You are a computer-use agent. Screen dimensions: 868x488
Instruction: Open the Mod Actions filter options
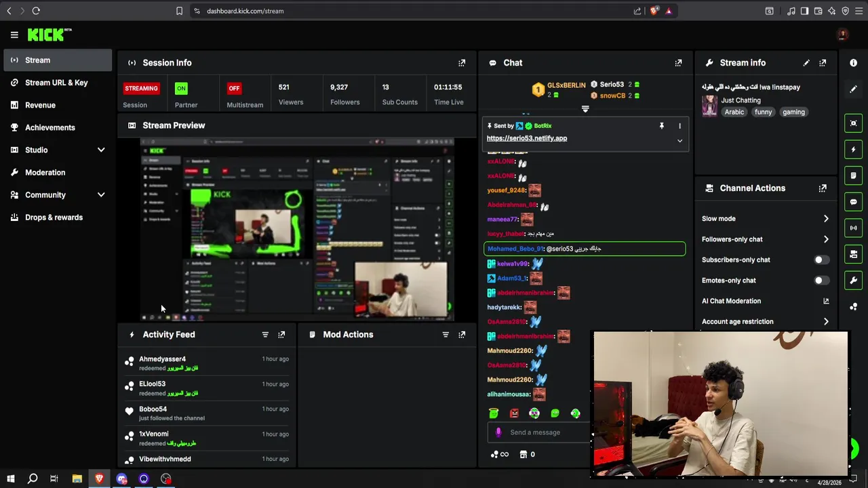click(446, 334)
